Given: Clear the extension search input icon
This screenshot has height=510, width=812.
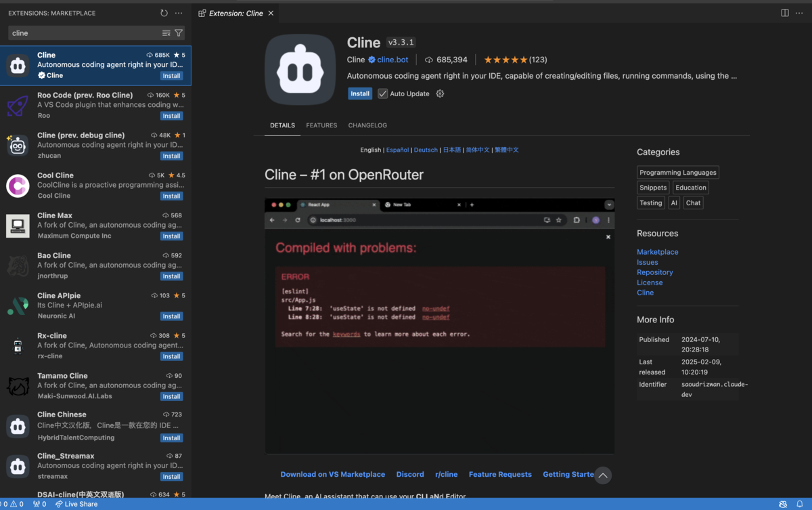Looking at the screenshot, I should pos(164,33).
